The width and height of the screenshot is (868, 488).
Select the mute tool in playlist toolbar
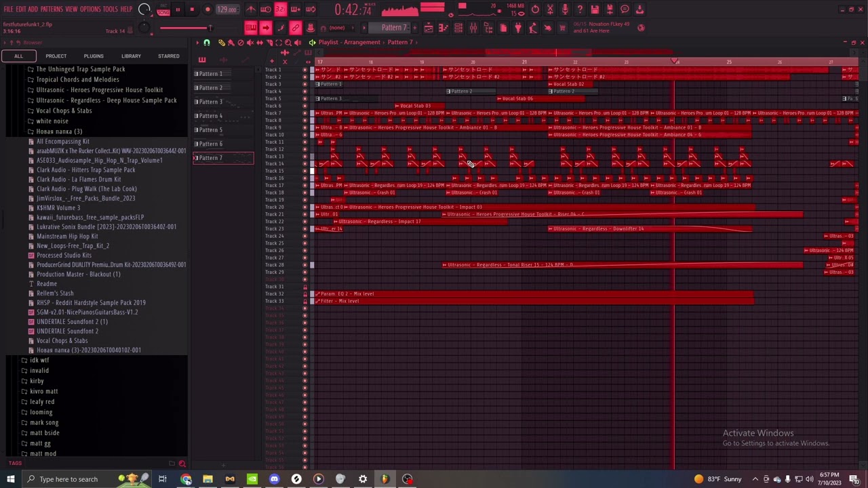(250, 43)
